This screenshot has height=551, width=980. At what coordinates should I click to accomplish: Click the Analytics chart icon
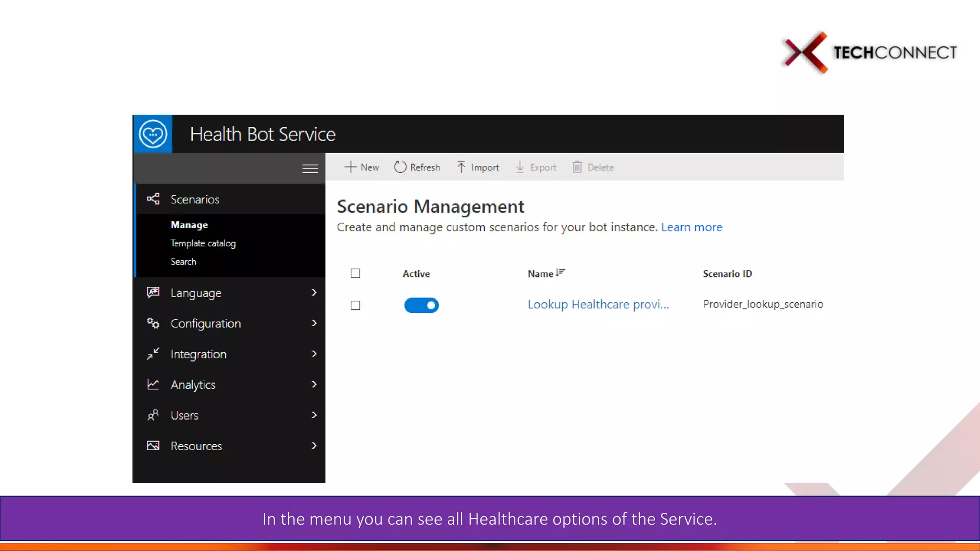(x=153, y=384)
